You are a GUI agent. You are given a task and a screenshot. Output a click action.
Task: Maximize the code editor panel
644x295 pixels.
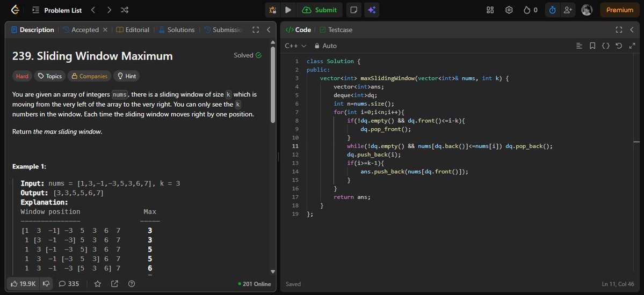pos(619,30)
